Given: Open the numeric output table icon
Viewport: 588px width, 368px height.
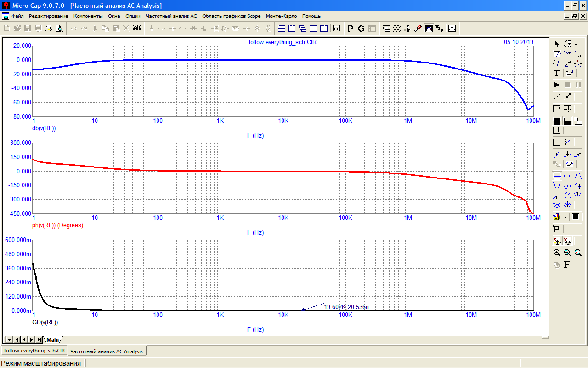Looking at the screenshot, I should coord(576,217).
